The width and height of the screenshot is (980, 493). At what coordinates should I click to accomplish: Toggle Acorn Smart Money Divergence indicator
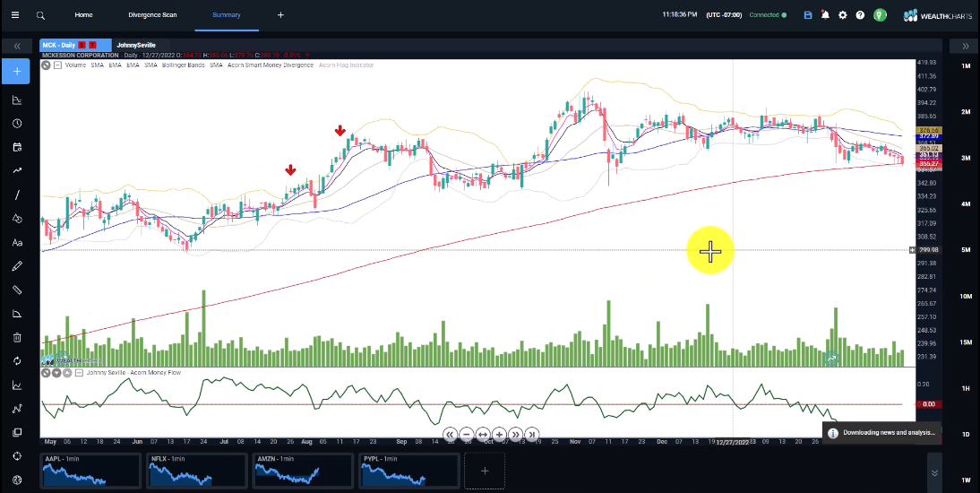pyautogui.click(x=271, y=65)
